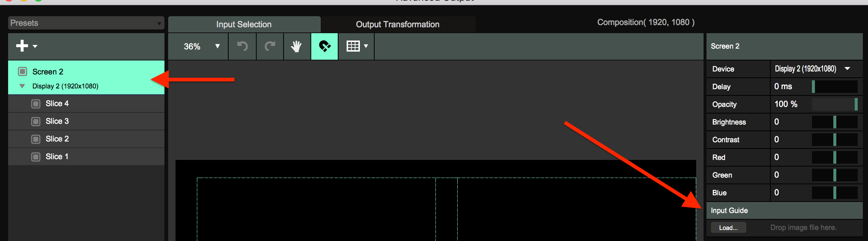Disable the Slice 1 checkbox
The height and width of the screenshot is (241, 868).
[36, 157]
